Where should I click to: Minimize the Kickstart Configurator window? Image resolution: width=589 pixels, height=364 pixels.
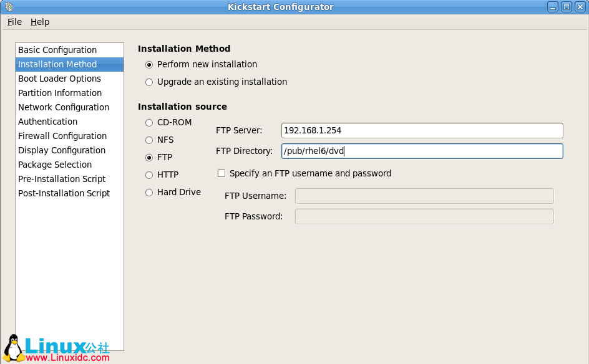(x=553, y=7)
